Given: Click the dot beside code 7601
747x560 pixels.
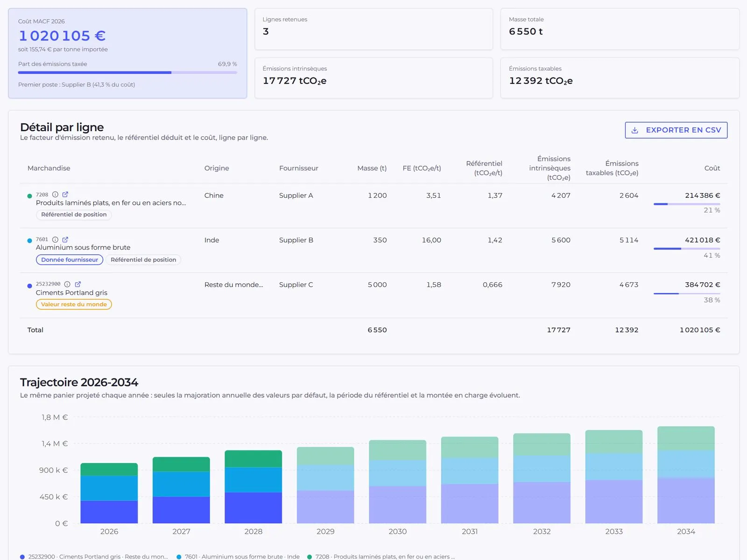Looking at the screenshot, I should 29,241.
